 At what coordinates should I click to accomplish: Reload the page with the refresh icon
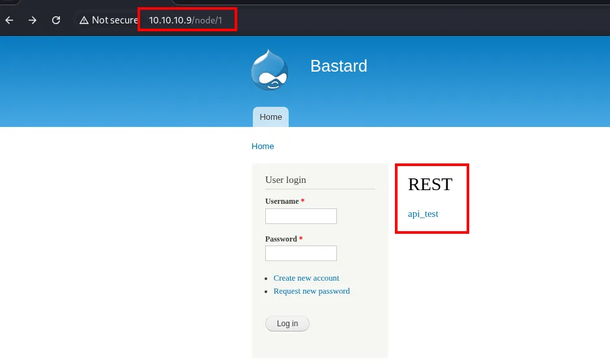tap(56, 20)
